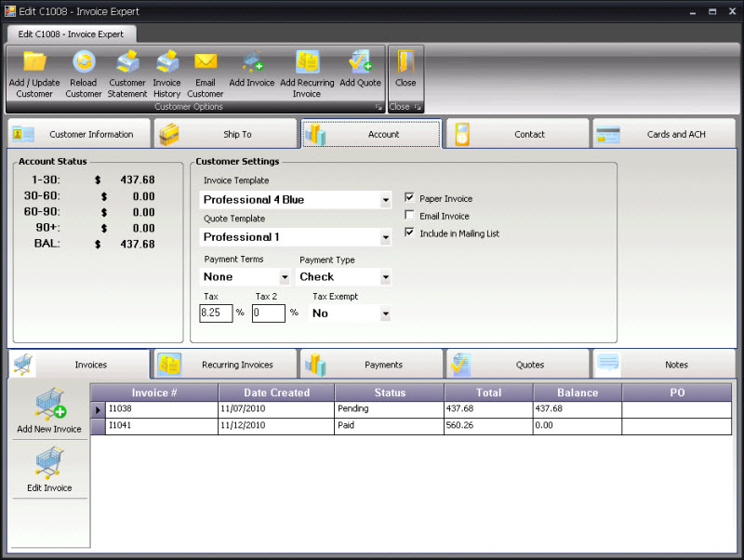Image resolution: width=744 pixels, height=560 pixels.
Task: Expand the Payment Type dropdown
Action: tap(386, 277)
